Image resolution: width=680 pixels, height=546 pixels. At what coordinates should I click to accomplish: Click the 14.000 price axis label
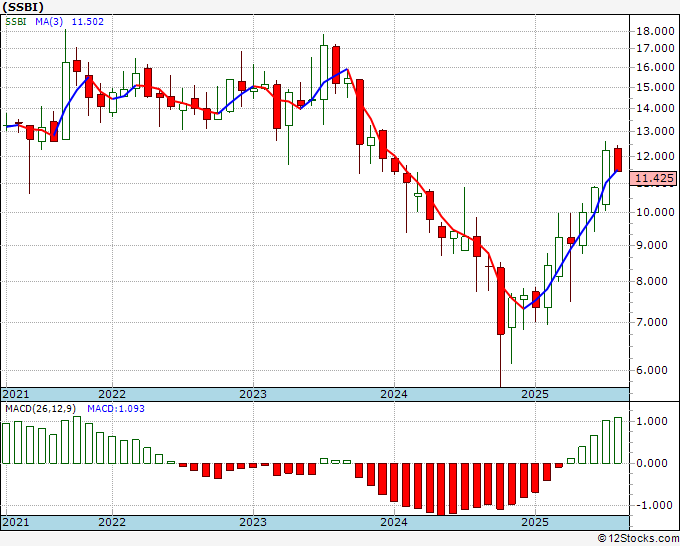(x=655, y=108)
